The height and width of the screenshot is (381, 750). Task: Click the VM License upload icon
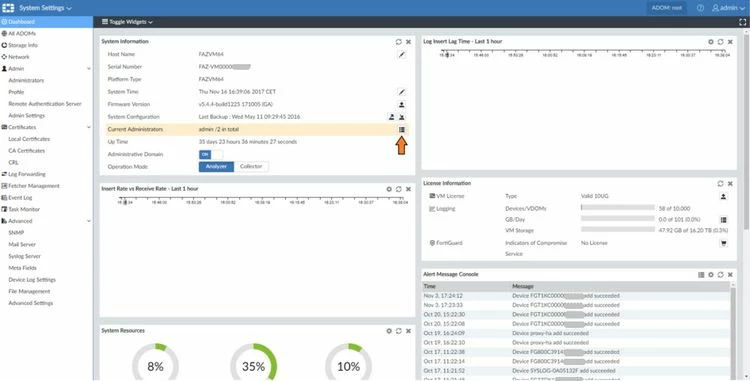(723, 196)
